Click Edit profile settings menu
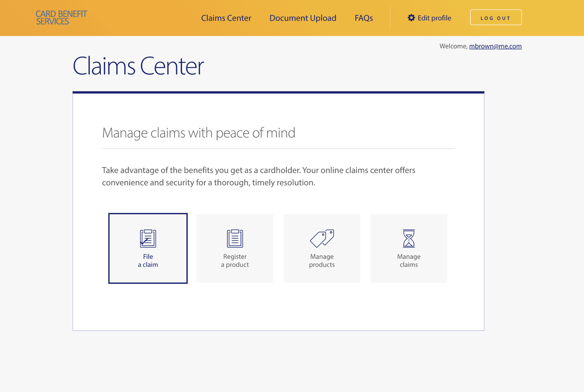Screen dimensions: 584x392 pos(429,18)
